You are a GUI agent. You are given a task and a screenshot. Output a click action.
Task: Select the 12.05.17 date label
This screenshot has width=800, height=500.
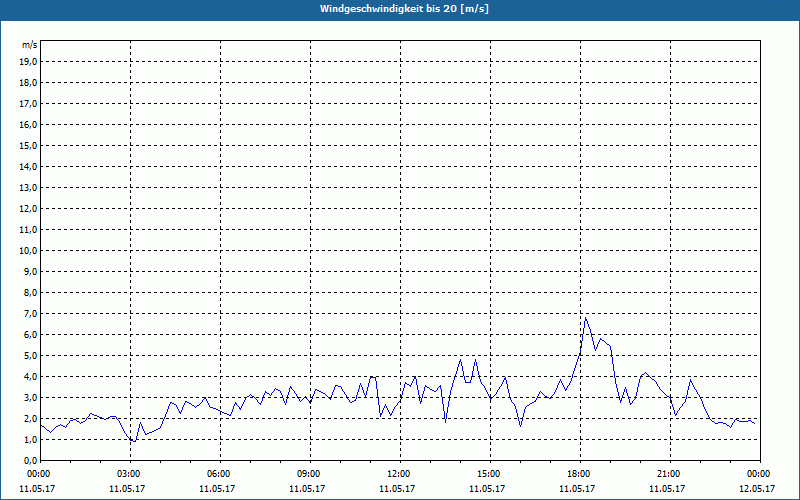click(x=757, y=488)
